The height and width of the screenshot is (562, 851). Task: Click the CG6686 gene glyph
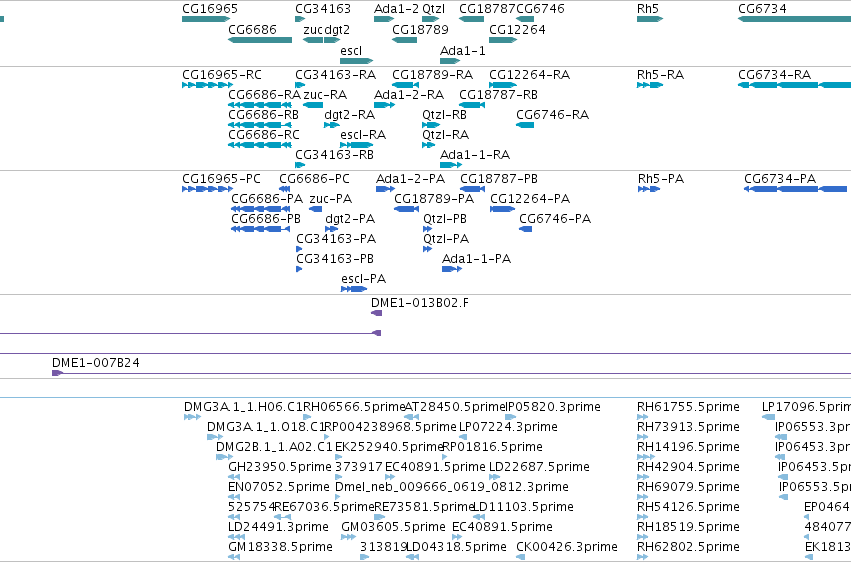point(260,40)
